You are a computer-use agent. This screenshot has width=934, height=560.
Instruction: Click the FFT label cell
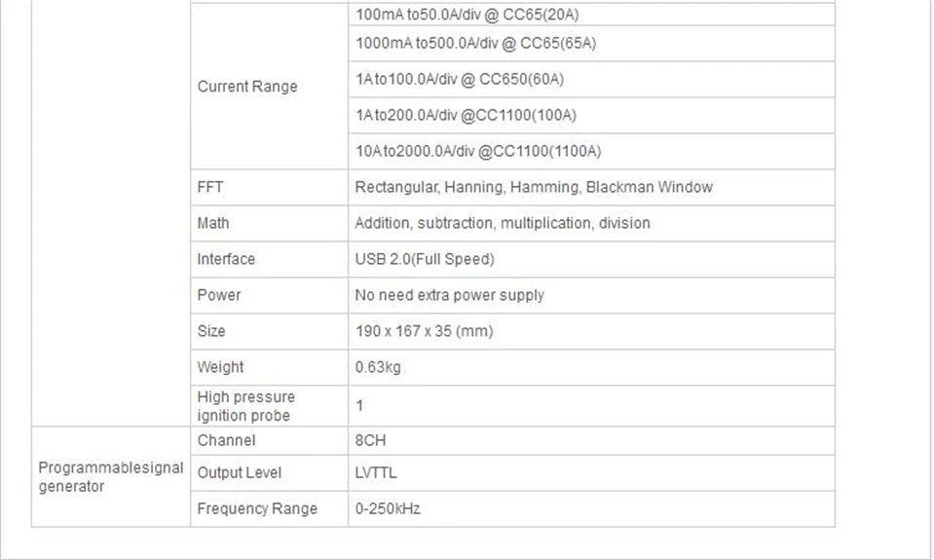coord(269,187)
